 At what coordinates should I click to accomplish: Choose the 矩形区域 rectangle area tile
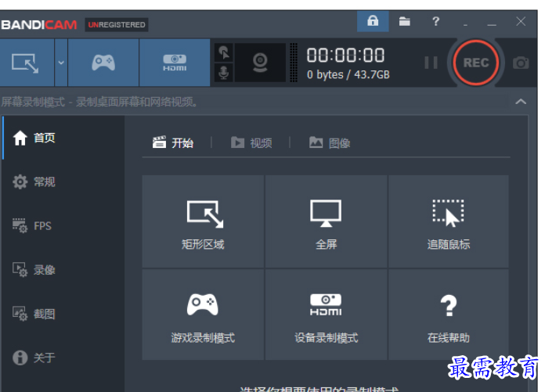point(203,221)
